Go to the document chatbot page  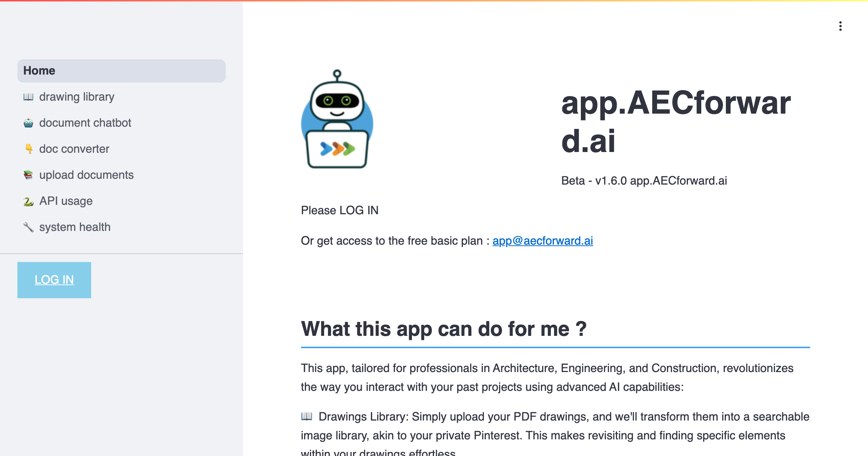(x=122, y=123)
